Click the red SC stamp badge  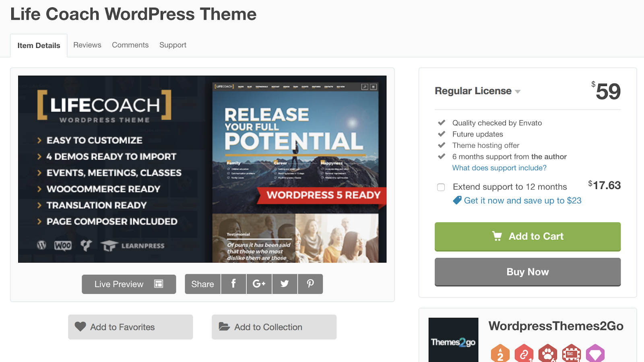(x=572, y=354)
